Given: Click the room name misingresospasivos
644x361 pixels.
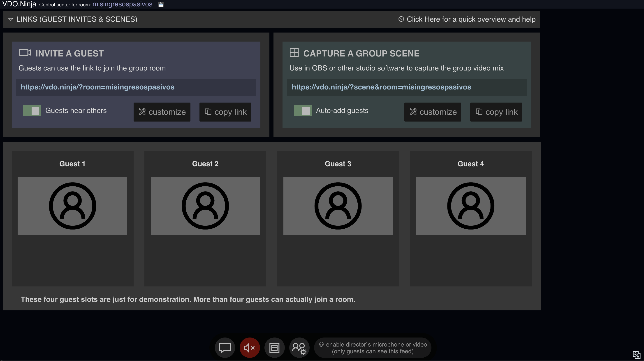Looking at the screenshot, I should point(122,4).
